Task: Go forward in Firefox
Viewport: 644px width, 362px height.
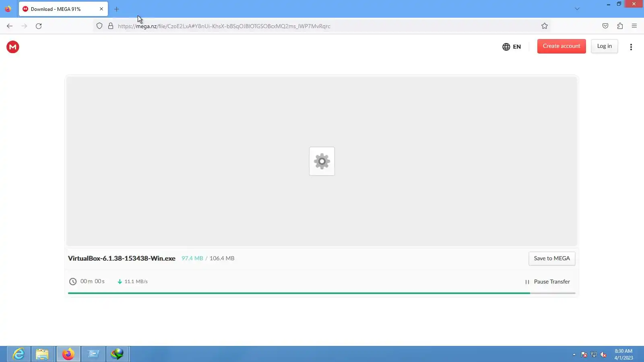Action: click(24, 26)
